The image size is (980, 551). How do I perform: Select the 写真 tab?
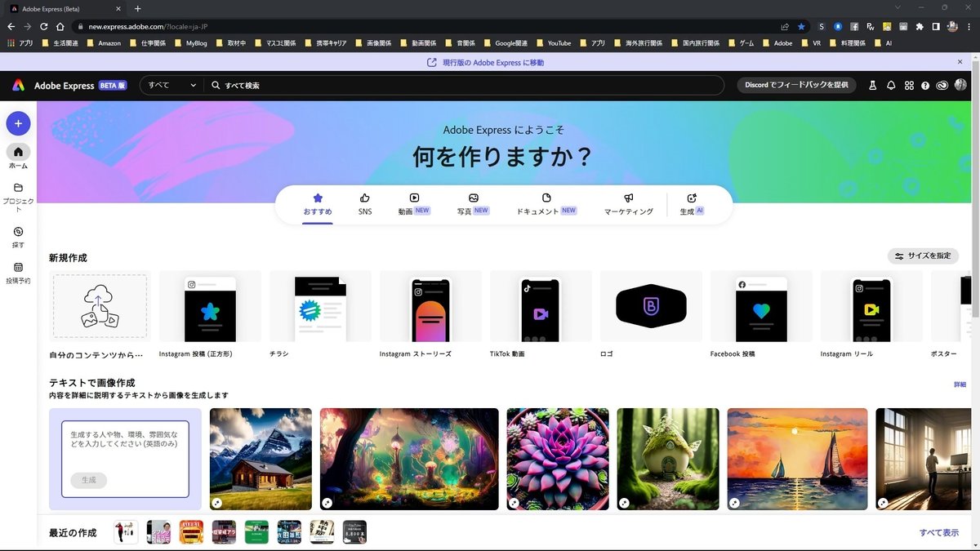pyautogui.click(x=473, y=204)
